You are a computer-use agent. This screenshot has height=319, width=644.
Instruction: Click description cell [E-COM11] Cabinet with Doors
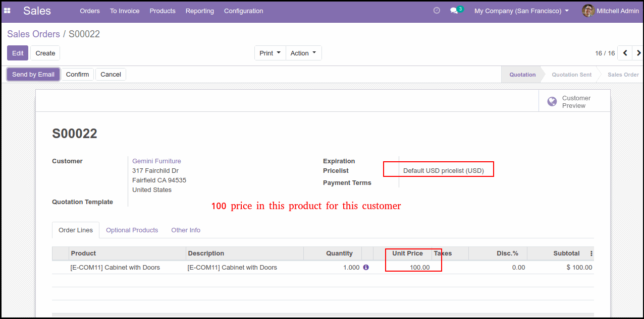pos(232,268)
